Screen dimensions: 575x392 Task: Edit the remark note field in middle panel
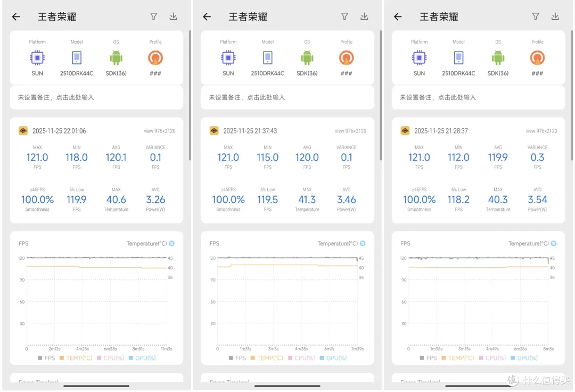287,97
